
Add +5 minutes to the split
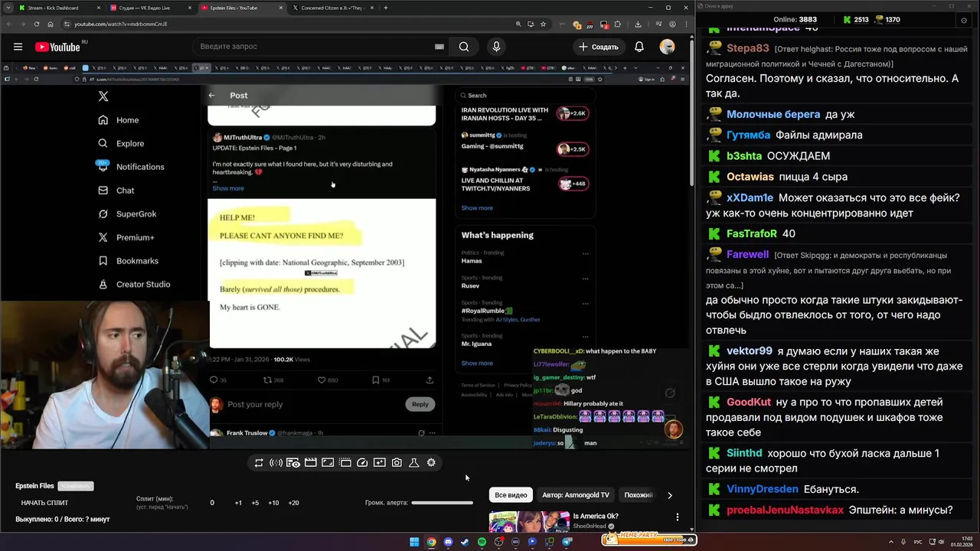255,503
